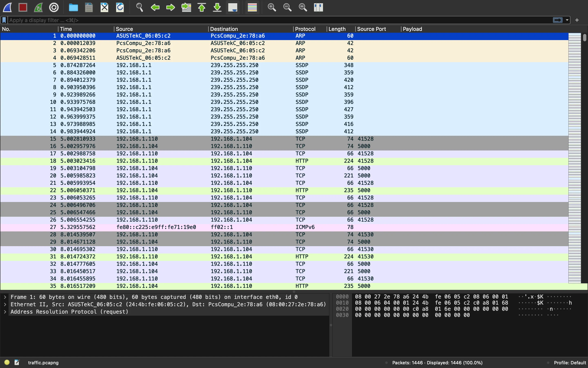Stop the running capture with the red square
This screenshot has width=588, height=368.
coord(23,7)
